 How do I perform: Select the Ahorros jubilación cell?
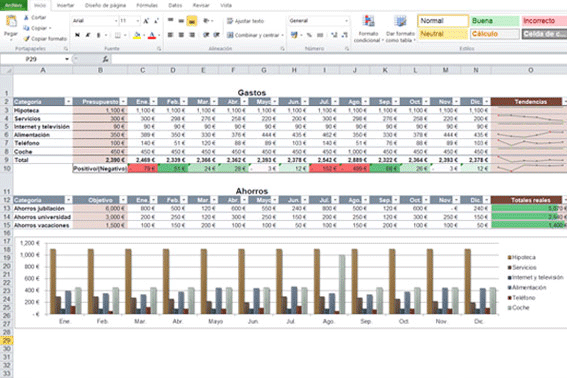click(43, 208)
